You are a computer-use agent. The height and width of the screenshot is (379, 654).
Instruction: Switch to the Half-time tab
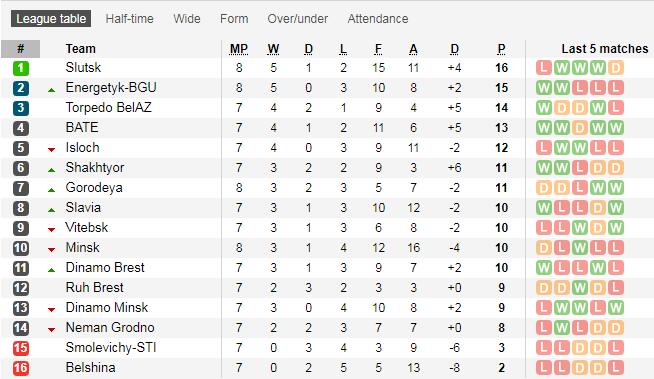(x=129, y=19)
